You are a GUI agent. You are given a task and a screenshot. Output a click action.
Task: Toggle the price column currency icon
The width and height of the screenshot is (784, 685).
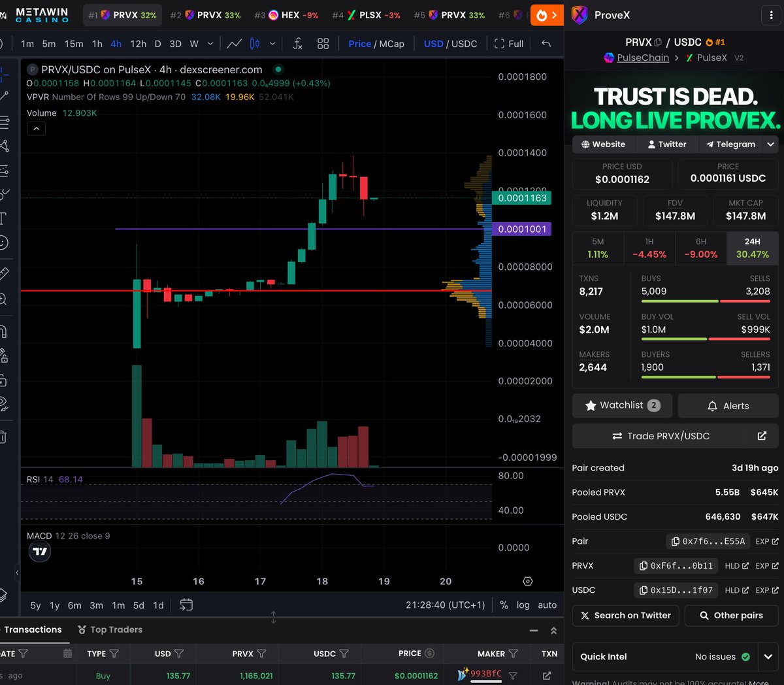[429, 654]
